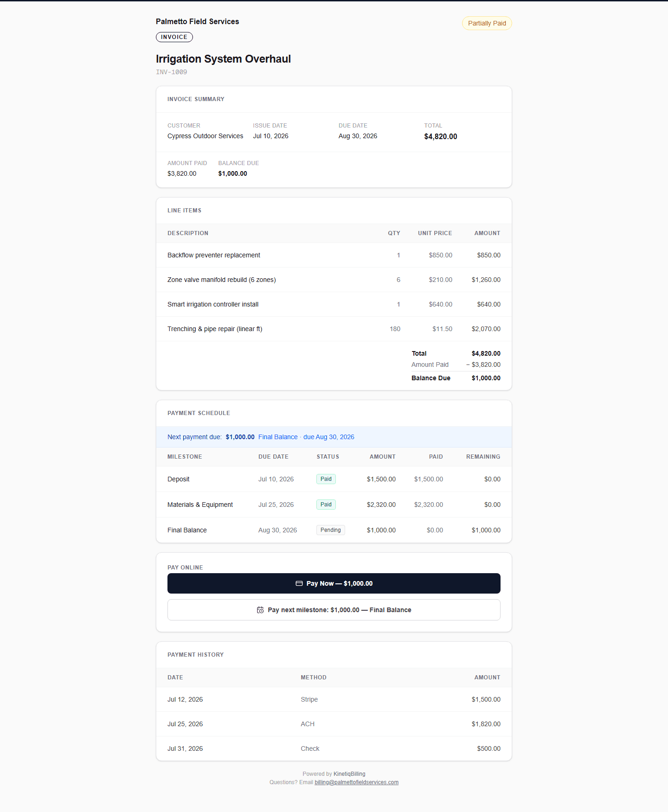Click the INVOICE pill label
The height and width of the screenshot is (812, 668).
click(x=174, y=37)
